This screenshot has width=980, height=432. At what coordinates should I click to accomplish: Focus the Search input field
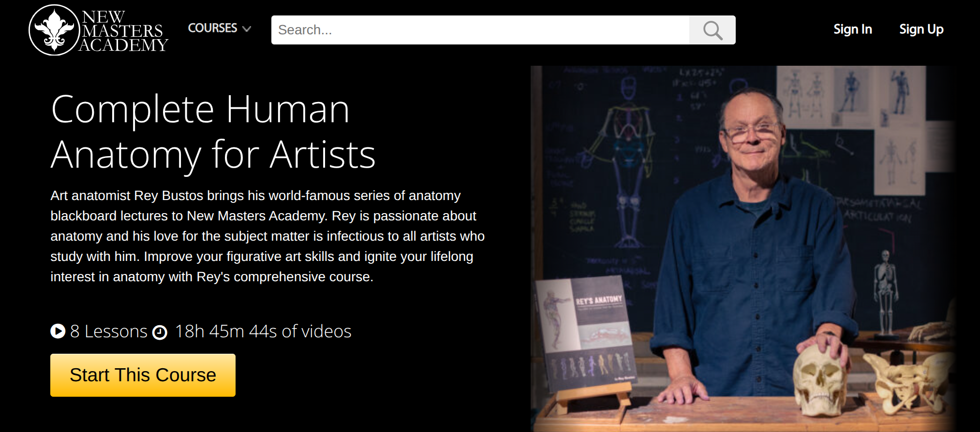[480, 30]
